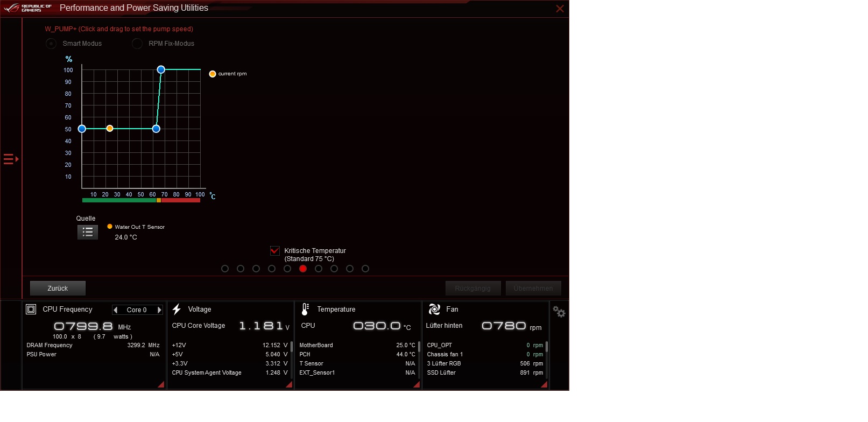The image size is (868, 422).
Task: Enable Smart Modus radio option
Action: [x=51, y=44]
